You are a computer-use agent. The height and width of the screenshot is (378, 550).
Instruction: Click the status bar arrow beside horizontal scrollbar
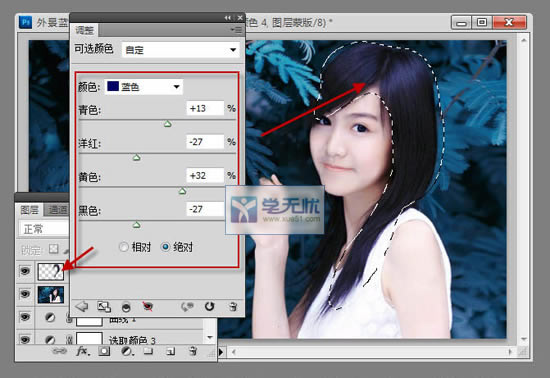point(221,352)
